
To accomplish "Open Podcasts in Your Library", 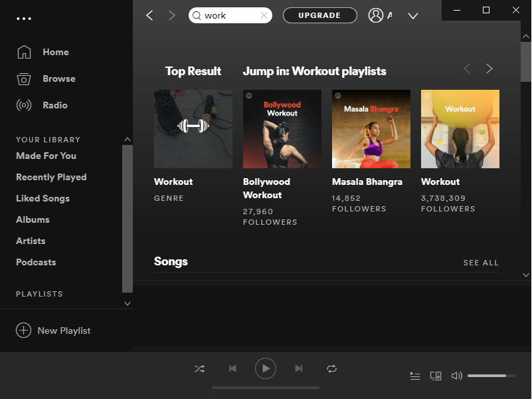I will pos(36,262).
